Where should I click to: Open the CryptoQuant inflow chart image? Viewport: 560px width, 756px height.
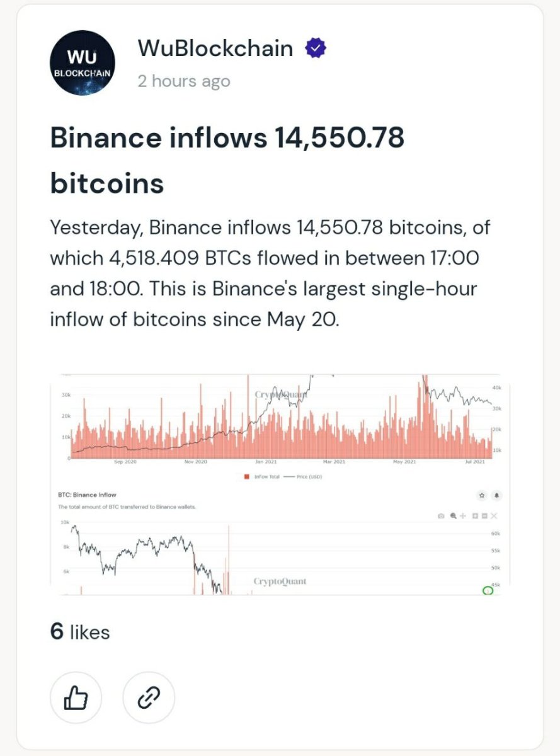[280, 485]
